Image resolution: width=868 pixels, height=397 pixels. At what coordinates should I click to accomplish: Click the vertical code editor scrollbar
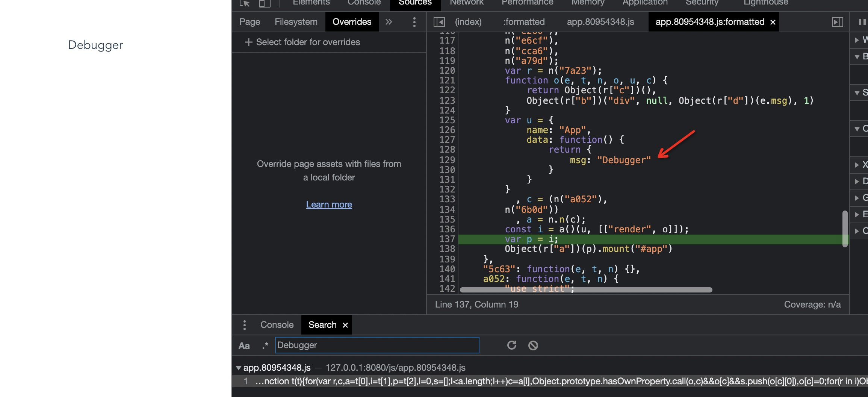pos(845,229)
